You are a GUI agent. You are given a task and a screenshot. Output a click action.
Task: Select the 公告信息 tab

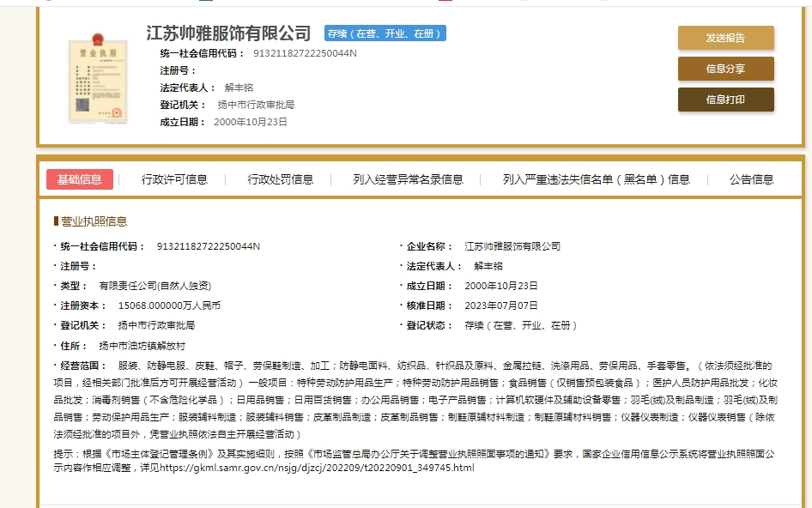tap(751, 179)
